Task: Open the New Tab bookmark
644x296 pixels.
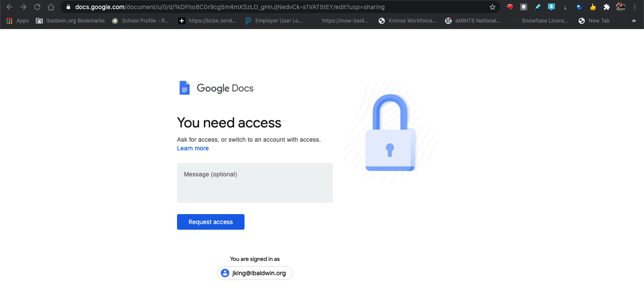Action: [593, 20]
